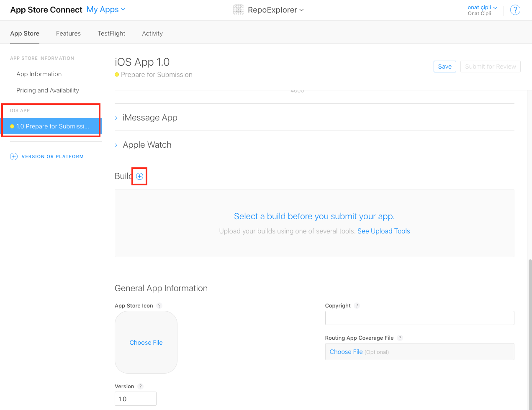Click the Copyright text field
Screen dimensions: 532x410
tap(419, 318)
